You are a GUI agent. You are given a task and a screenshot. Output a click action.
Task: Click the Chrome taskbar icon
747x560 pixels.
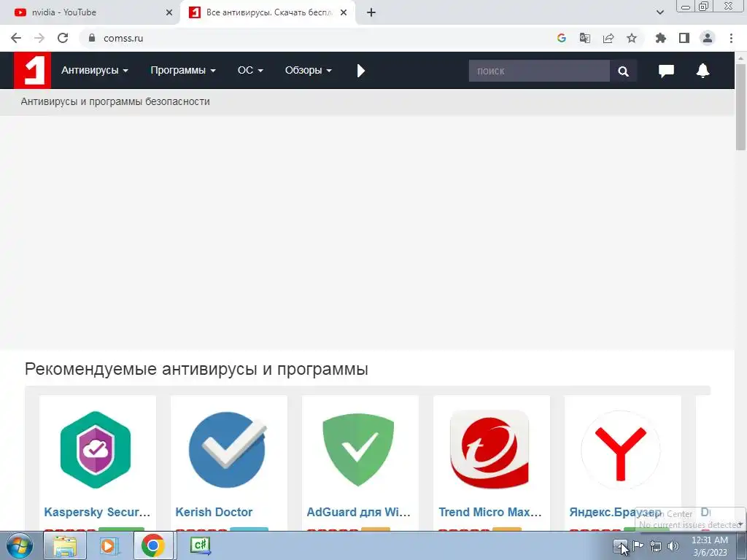[x=153, y=545]
